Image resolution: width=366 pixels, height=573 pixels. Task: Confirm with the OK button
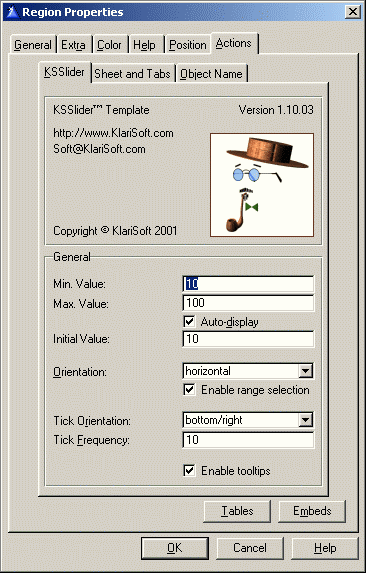[175, 548]
